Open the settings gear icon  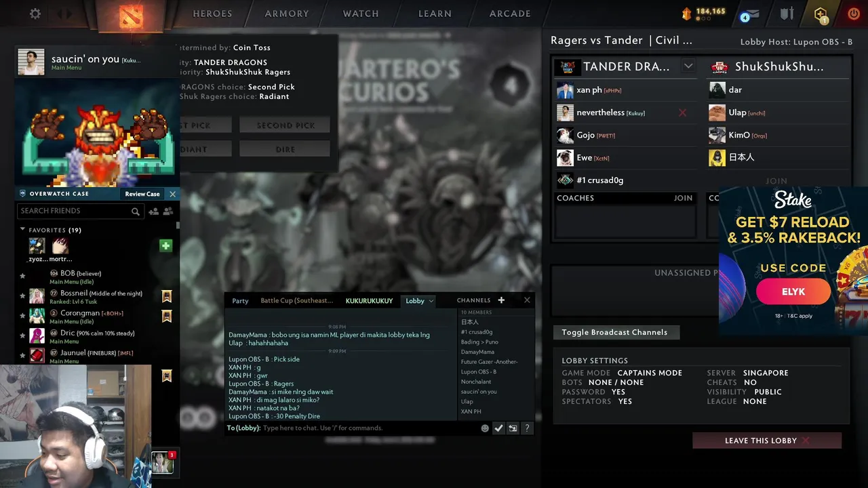pyautogui.click(x=35, y=14)
